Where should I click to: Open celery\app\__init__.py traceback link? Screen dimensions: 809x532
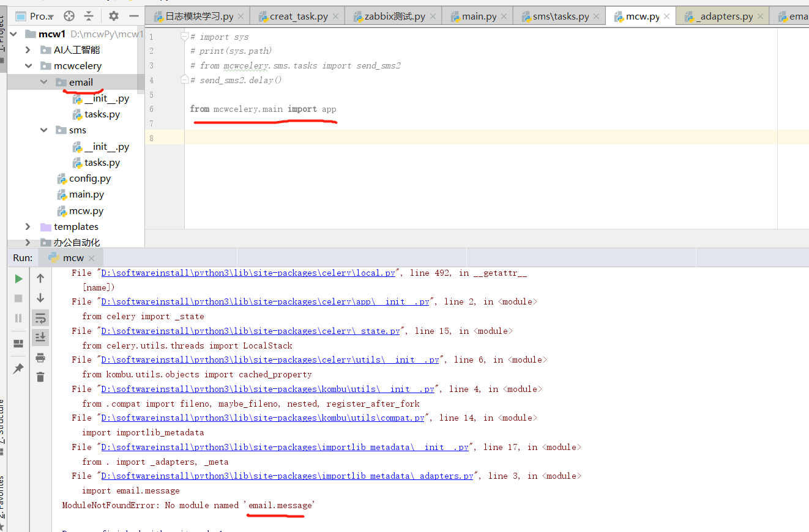click(265, 301)
